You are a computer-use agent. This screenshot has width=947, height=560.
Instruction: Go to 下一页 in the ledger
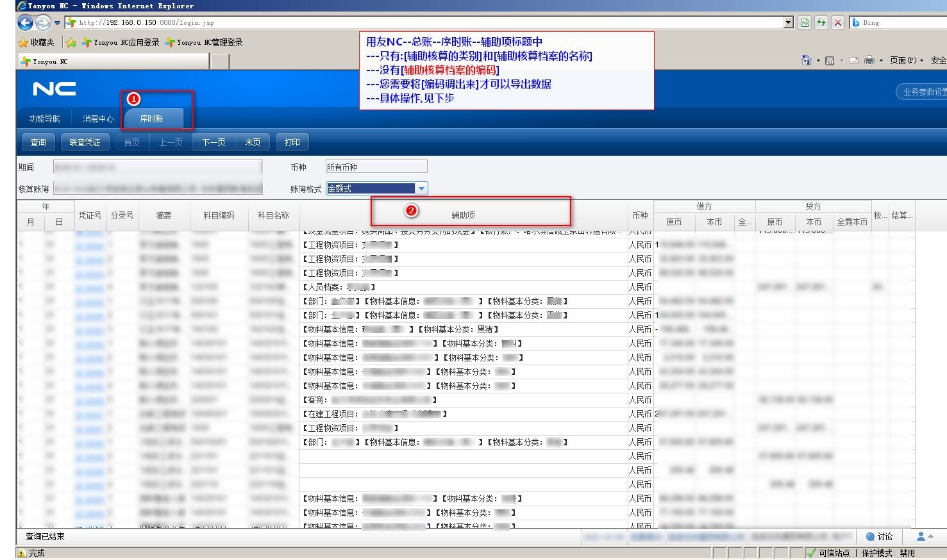[x=214, y=142]
